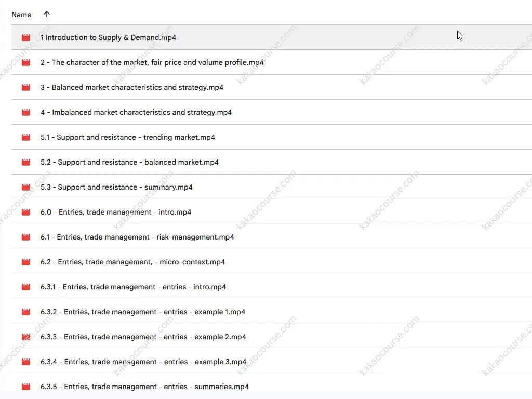Select 6.3.5 entries summaries file
532x399 pixels.
tap(144, 387)
